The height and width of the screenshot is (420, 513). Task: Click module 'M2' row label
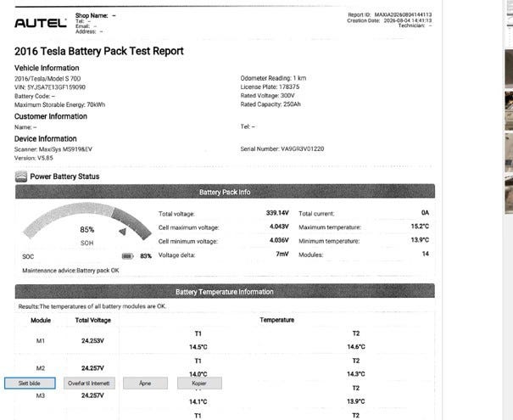point(41,368)
